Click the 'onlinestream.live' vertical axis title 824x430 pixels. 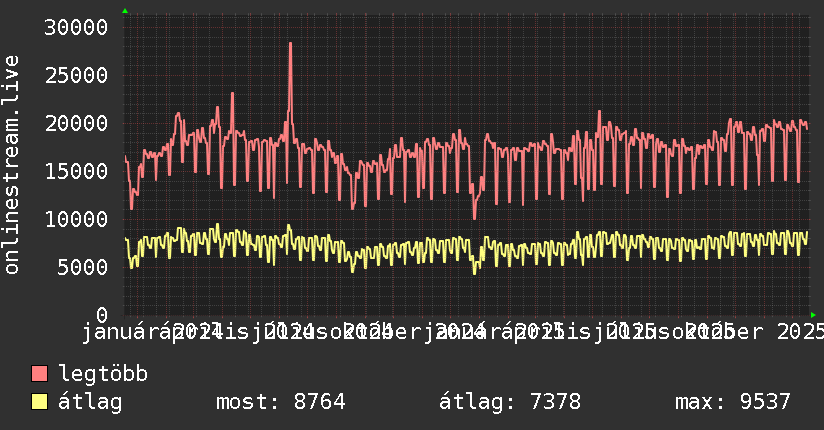pos(11,165)
